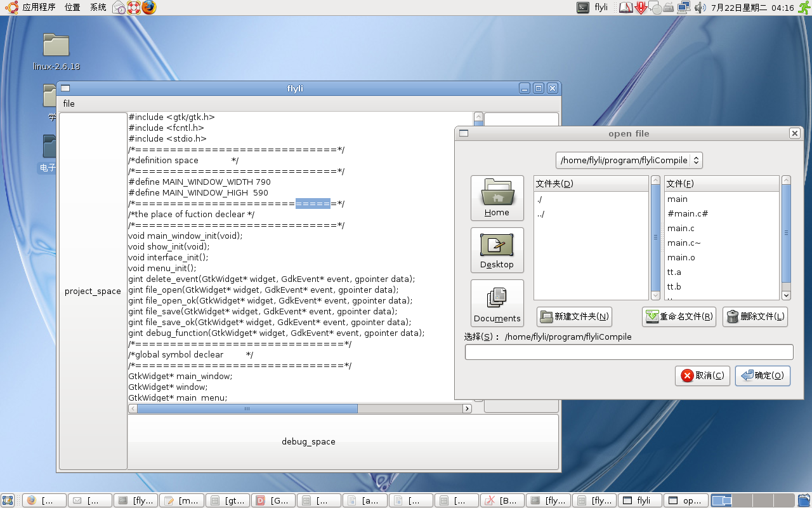Select ../ in the folders list
Image resolution: width=812 pixels, height=508 pixels.
(591, 214)
